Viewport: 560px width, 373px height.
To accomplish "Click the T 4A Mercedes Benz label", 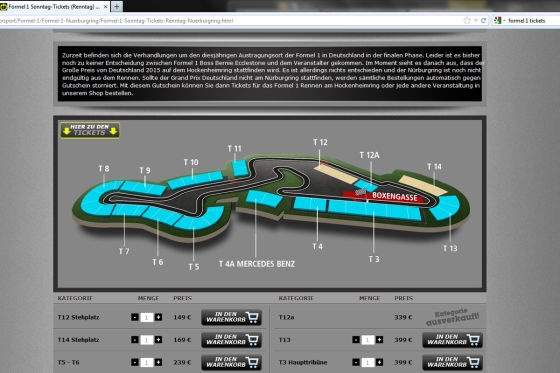I will (257, 264).
